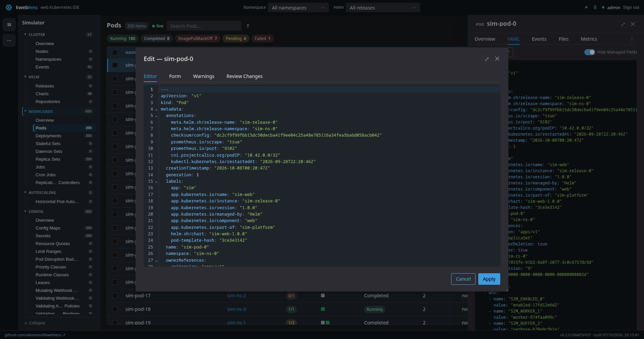Click the sim-pod-17 pod name in the table
Image resolution: width=644 pixels, height=339 pixels.
[x=138, y=296]
